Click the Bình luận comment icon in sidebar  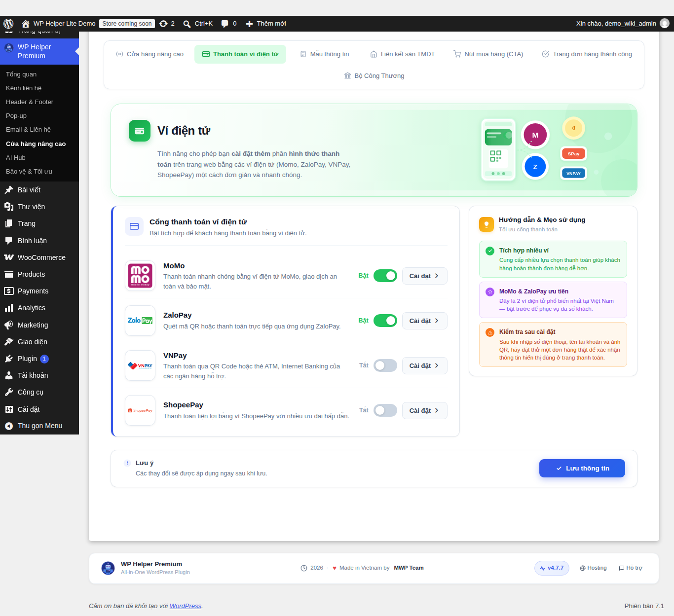[x=9, y=241]
